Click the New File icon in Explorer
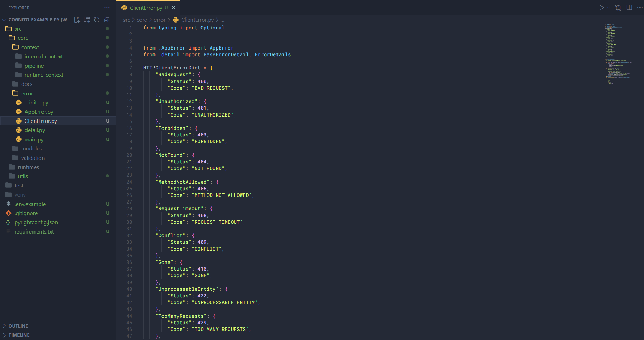 click(77, 20)
